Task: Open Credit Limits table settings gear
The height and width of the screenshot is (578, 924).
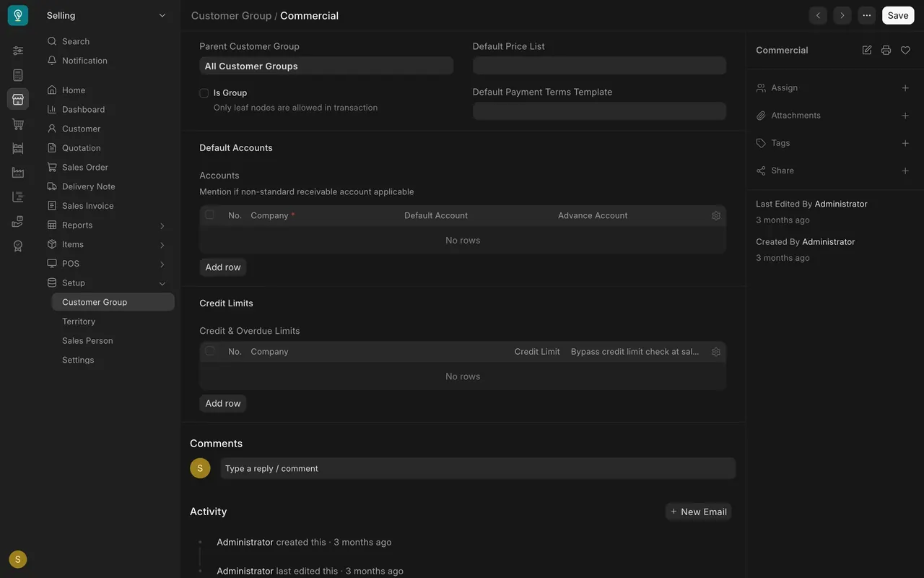Action: click(x=716, y=352)
